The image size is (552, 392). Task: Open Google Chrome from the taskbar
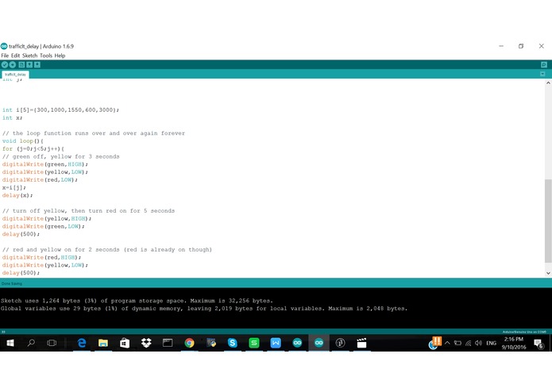(189, 343)
